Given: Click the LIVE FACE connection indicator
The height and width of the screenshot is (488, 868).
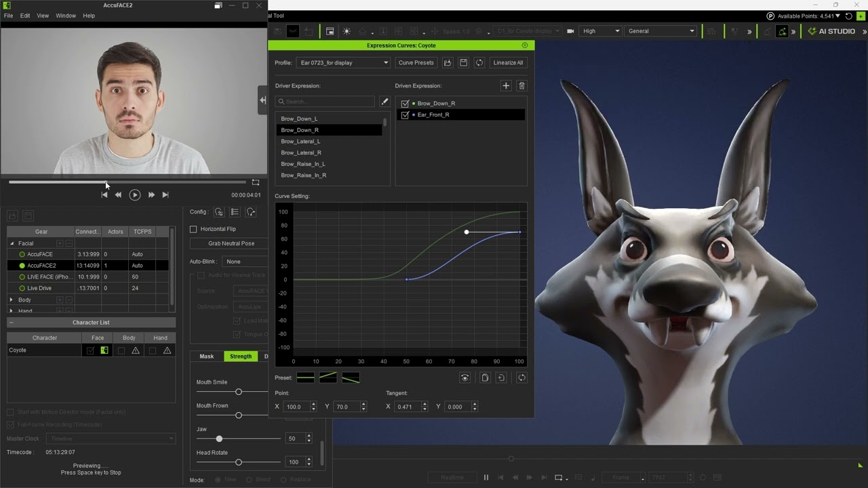Looking at the screenshot, I should (x=22, y=277).
